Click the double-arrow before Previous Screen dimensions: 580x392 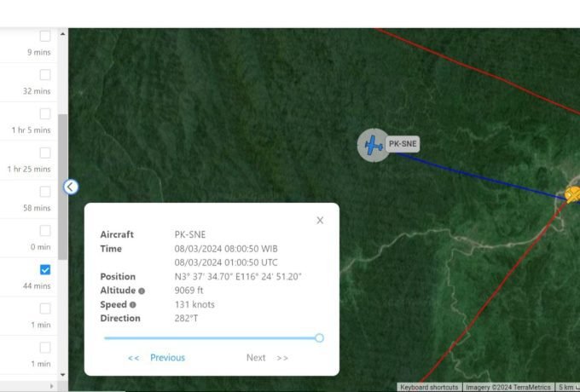tap(134, 358)
